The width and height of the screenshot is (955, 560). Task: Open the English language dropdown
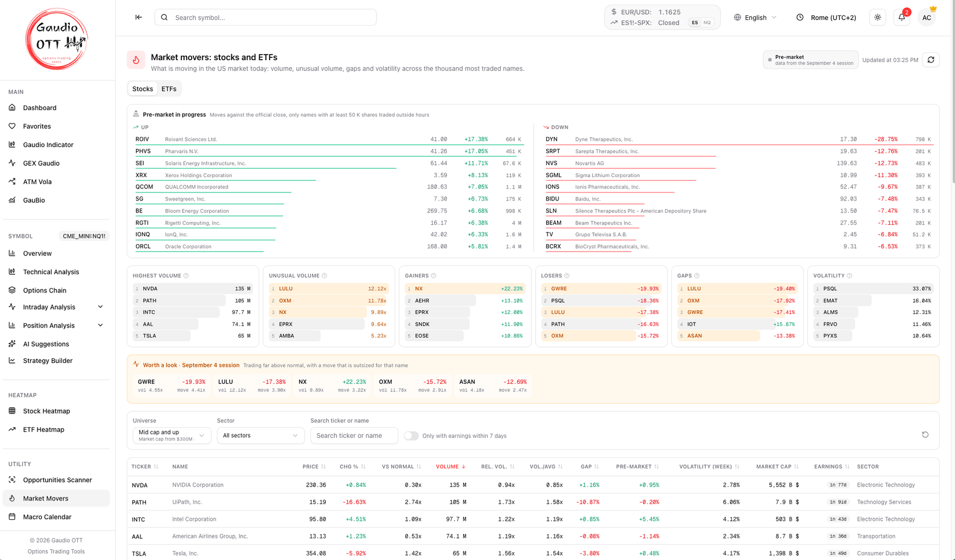tap(755, 18)
